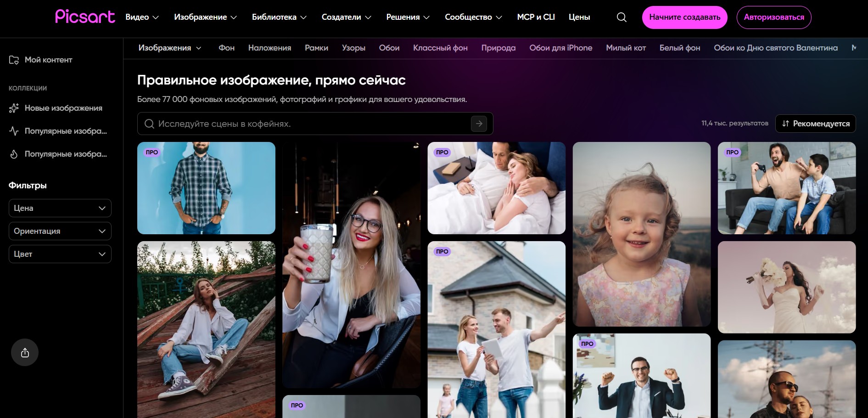The image size is (868, 418).
Task: Open the woman holding milkshake photo
Action: (351, 265)
